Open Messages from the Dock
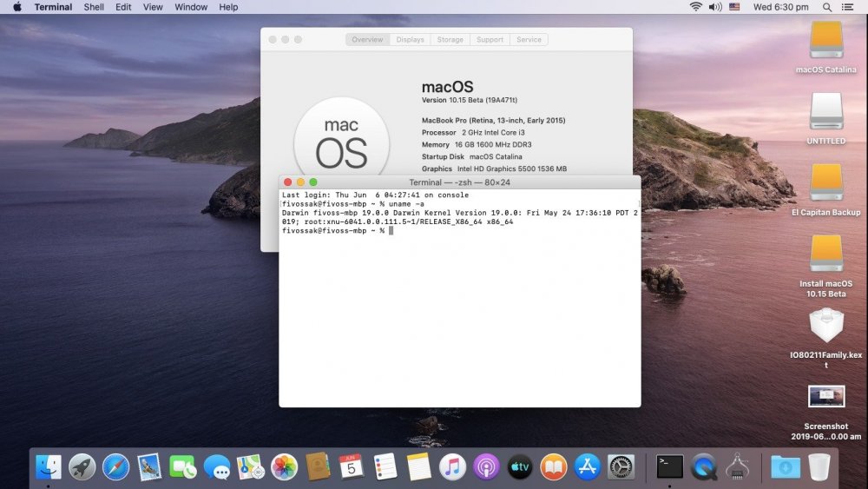The height and width of the screenshot is (489, 868). (x=217, y=466)
